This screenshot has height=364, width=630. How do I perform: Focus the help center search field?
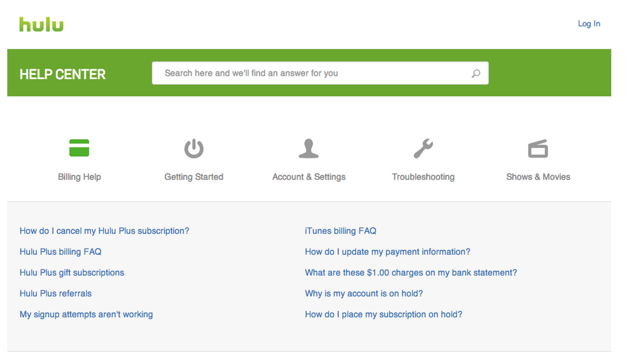320,73
